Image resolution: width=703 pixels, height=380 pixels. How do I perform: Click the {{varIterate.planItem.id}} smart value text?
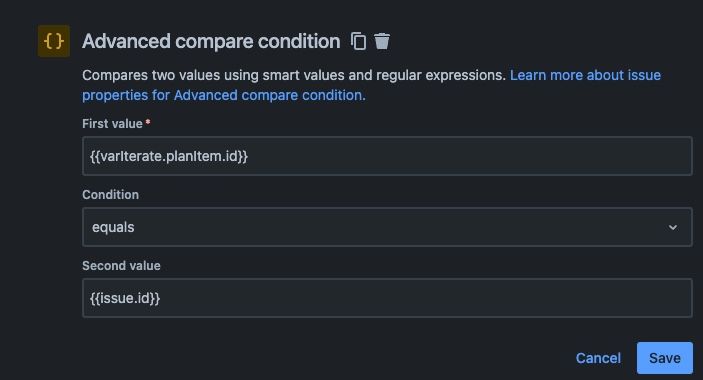tap(169, 156)
